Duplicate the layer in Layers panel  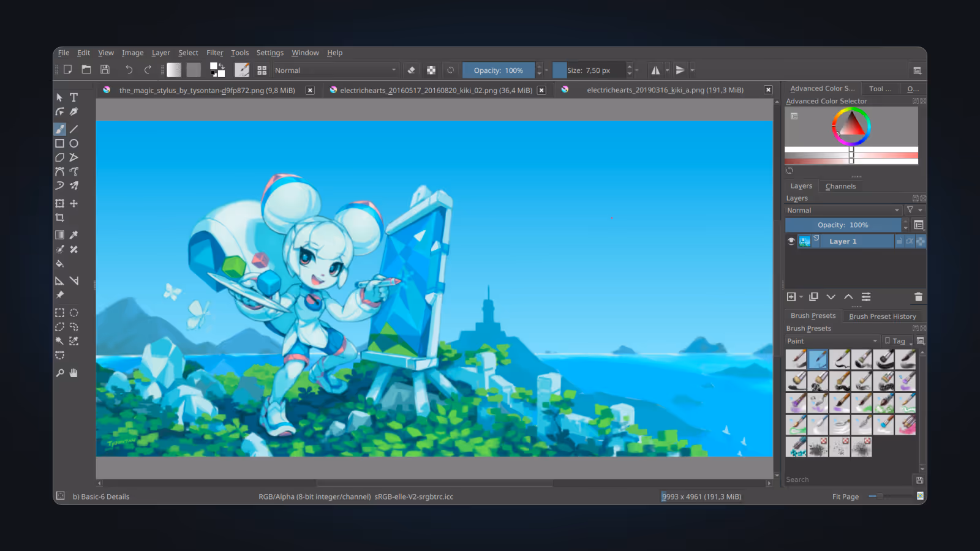click(x=813, y=297)
